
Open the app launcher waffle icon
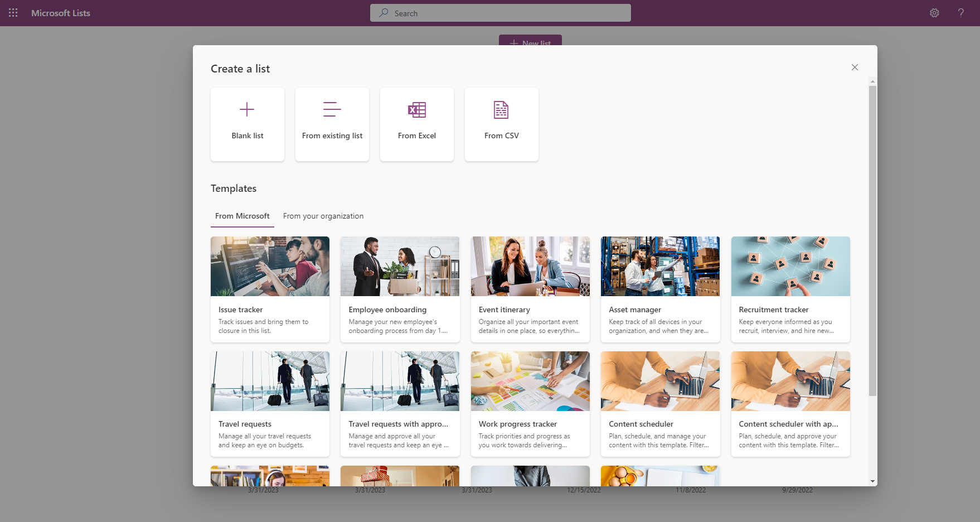(x=12, y=12)
